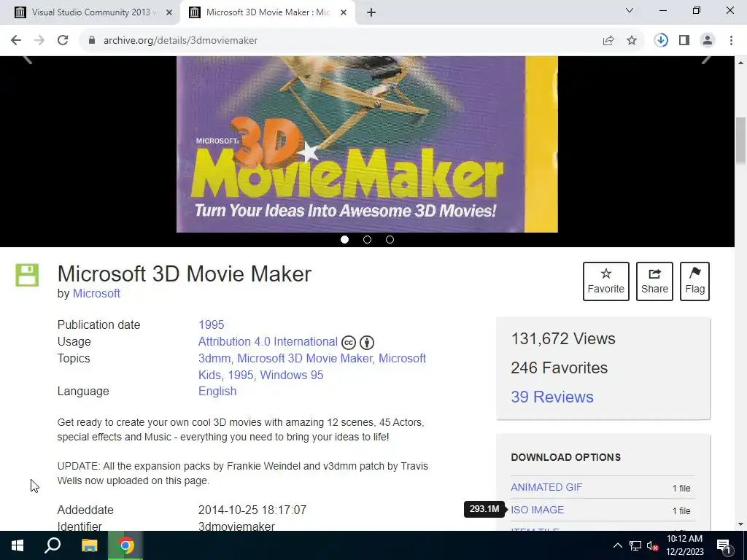Open the tab search chevron
The image size is (747, 560).
click(630, 10)
